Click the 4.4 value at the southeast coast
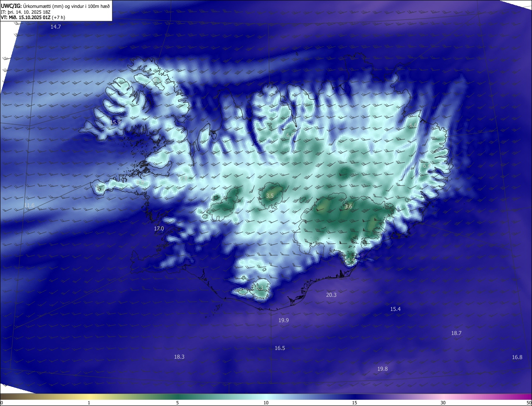 point(351,260)
